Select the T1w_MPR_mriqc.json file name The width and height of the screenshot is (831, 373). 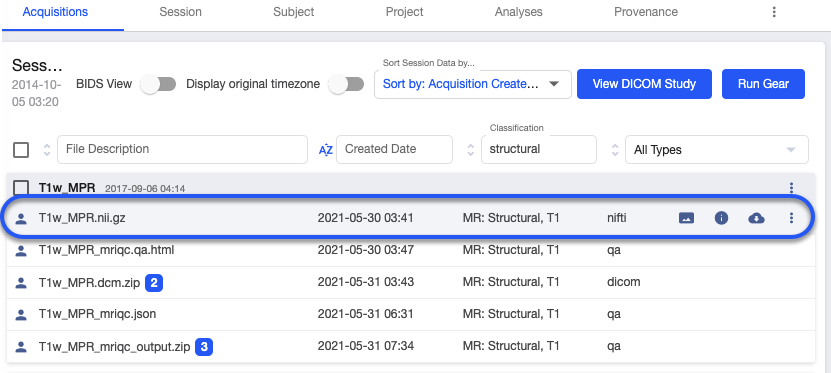[x=98, y=314]
